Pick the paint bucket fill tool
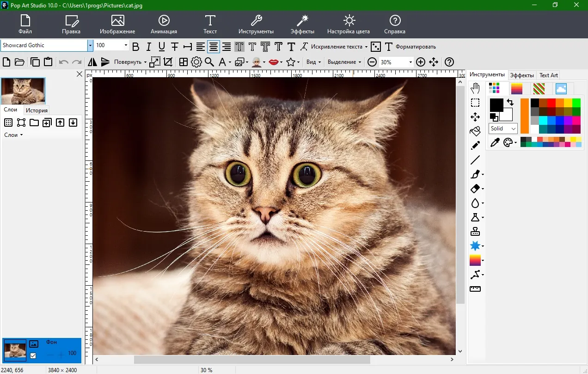The image size is (588, 374). tap(475, 131)
